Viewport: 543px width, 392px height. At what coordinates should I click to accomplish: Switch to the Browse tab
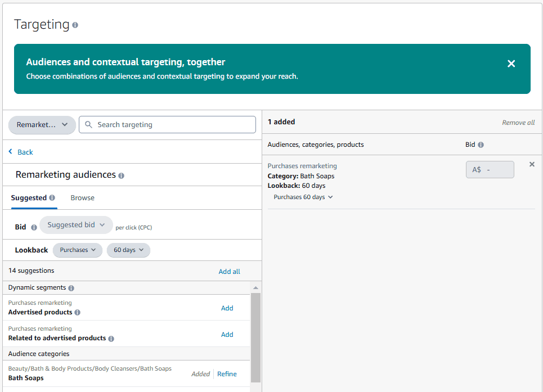pyautogui.click(x=82, y=198)
